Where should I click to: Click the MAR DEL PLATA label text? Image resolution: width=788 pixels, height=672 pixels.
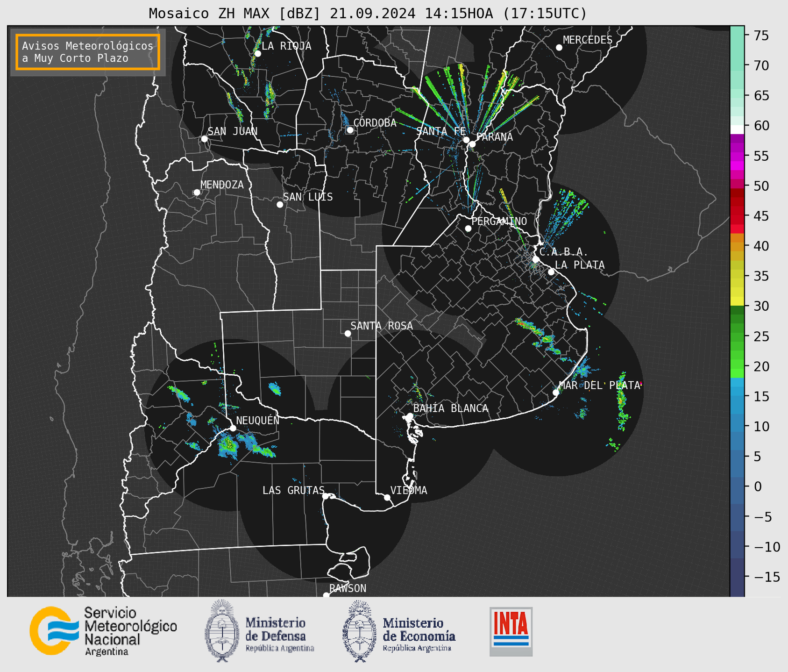point(599,386)
